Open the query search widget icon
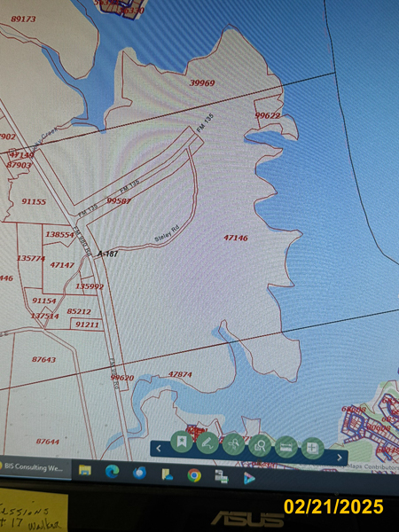399x532 pixels. (233, 444)
